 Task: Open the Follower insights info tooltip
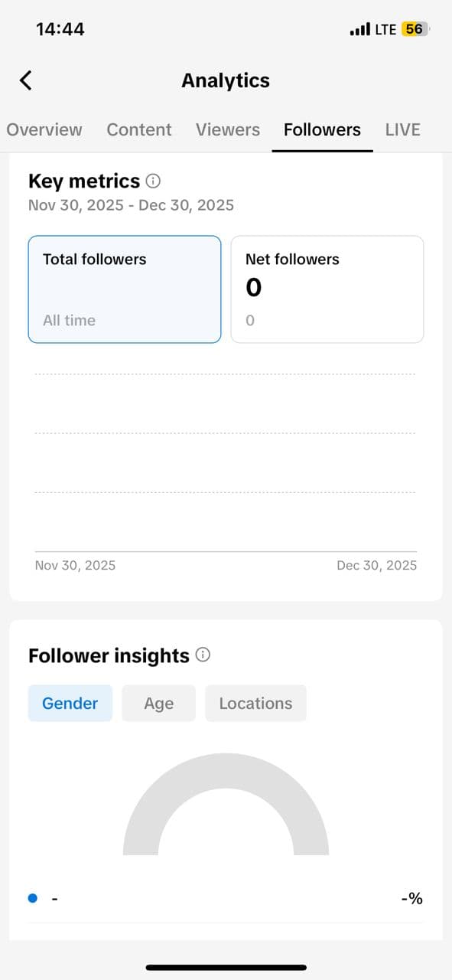click(203, 655)
